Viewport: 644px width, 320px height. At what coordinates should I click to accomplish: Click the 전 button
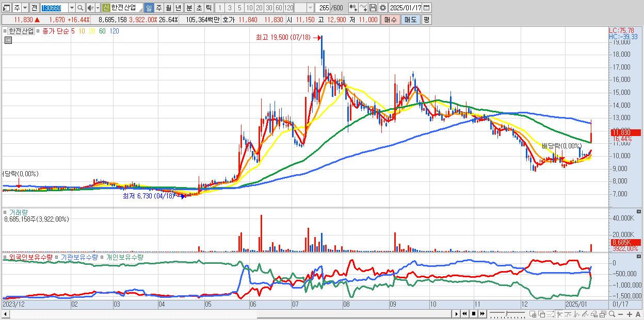(34, 8)
